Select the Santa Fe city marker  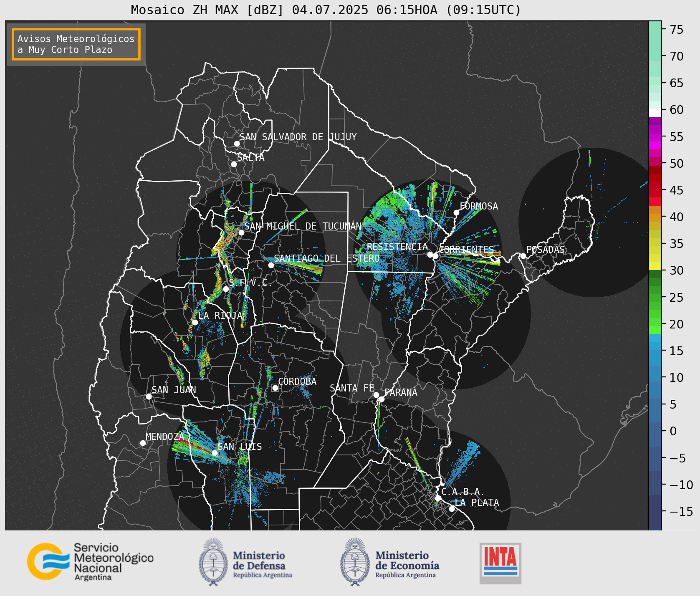tap(376, 395)
